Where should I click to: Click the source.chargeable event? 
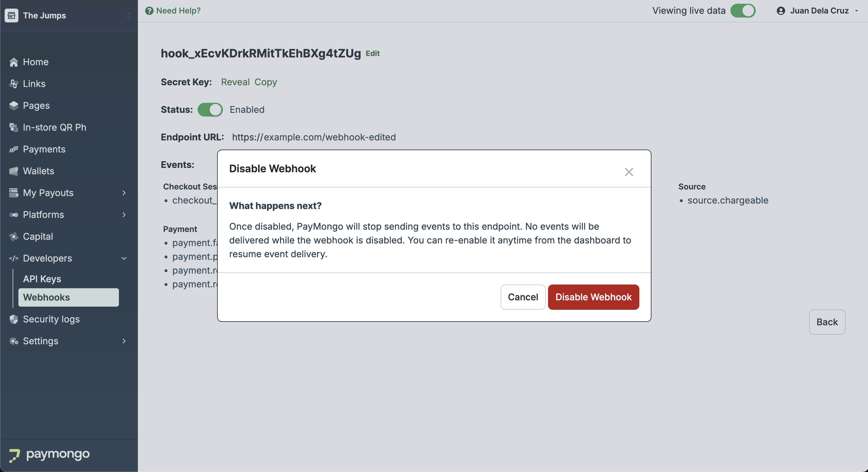[728, 200]
